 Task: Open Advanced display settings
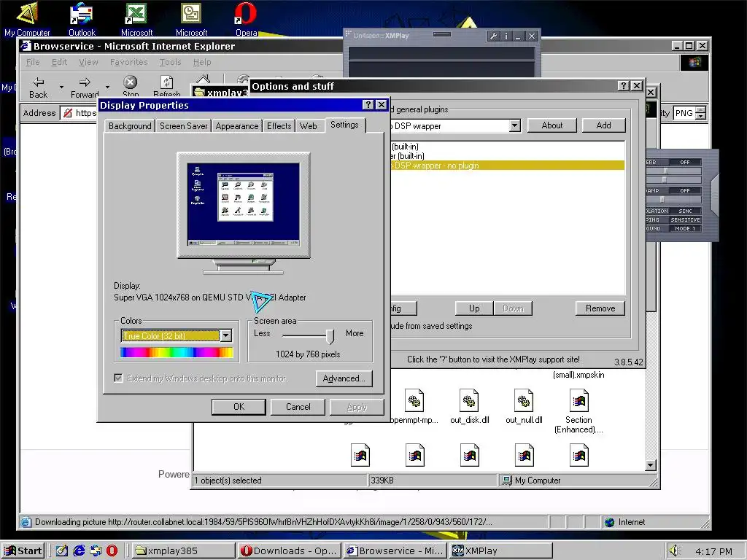click(x=344, y=378)
